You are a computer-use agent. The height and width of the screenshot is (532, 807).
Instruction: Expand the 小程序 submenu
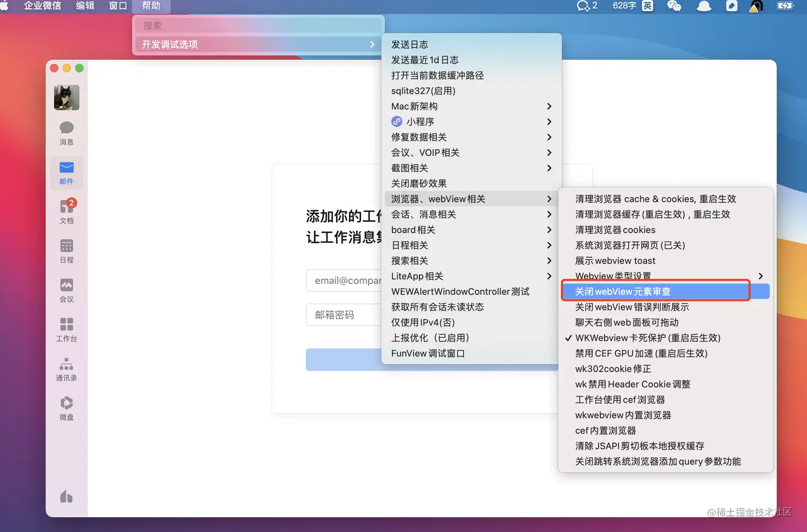pos(420,121)
